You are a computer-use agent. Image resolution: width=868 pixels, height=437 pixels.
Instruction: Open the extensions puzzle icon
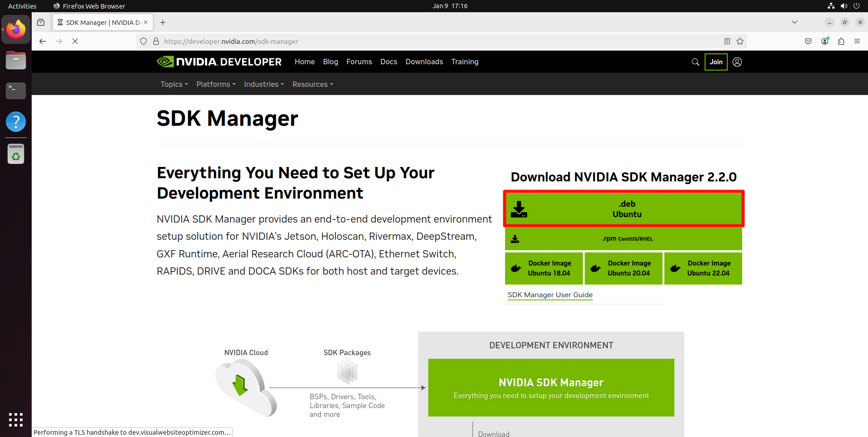(841, 41)
